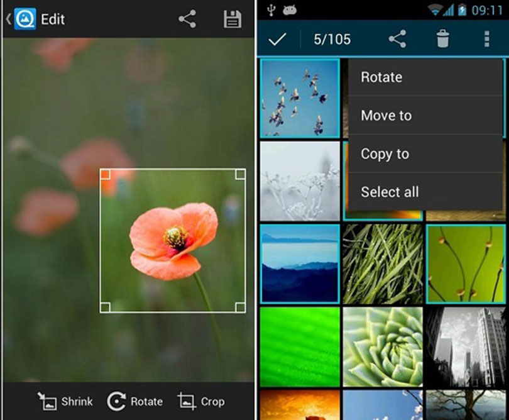
Task: Select the orange sunset thumbnail in the bottom row
Action: tap(300, 405)
